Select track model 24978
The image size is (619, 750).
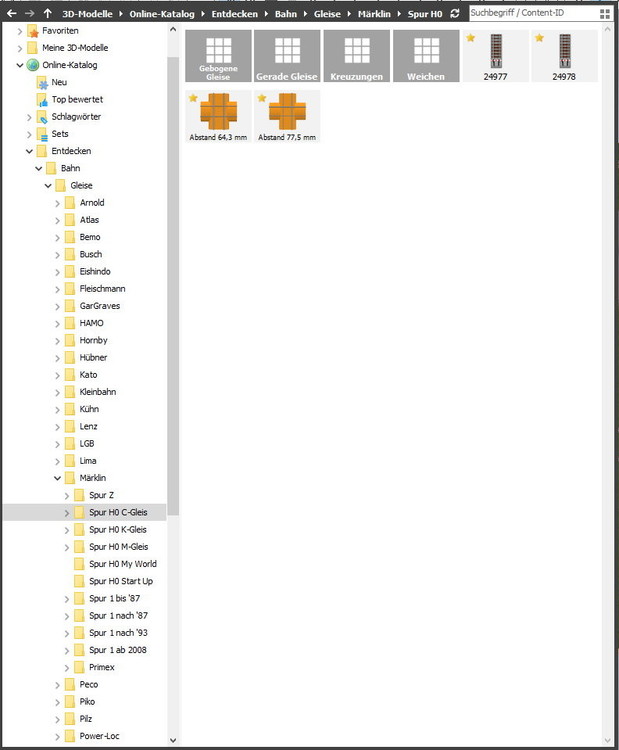(564, 56)
